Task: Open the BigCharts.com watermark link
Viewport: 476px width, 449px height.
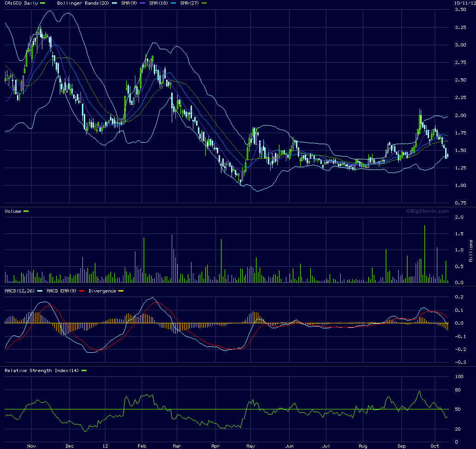Action: click(427, 211)
